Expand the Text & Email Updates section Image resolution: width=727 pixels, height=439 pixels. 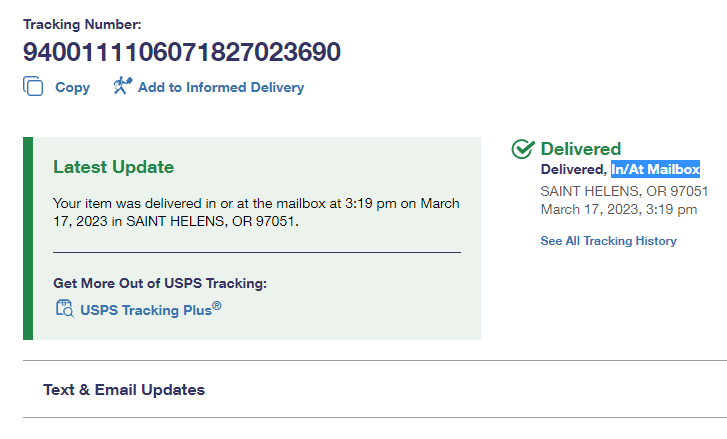click(x=124, y=390)
